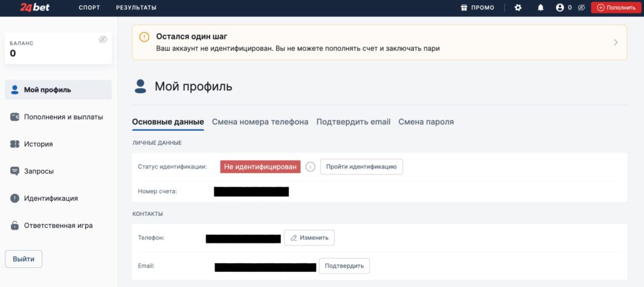Click the balance 0 in top bar
This screenshot has width=644, height=287.
coord(570,8)
